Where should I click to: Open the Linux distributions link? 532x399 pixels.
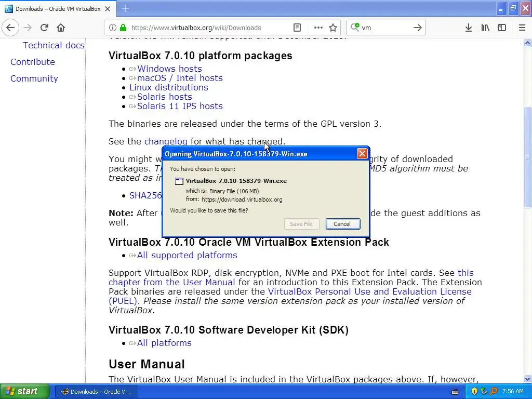[169, 87]
